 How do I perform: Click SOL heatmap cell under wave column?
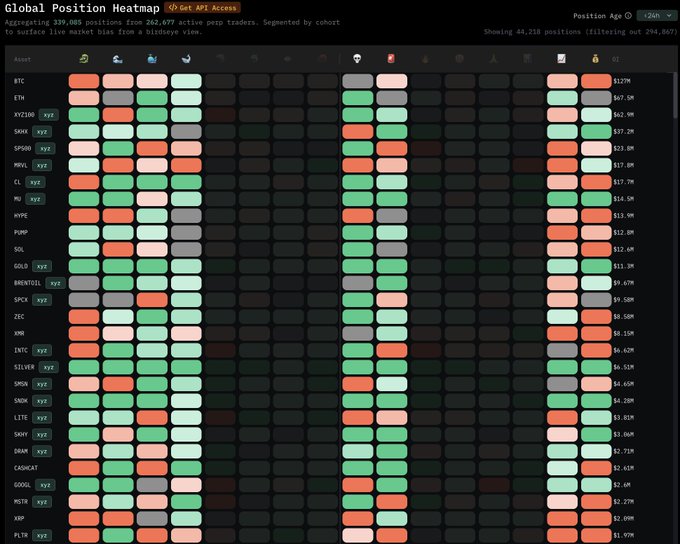[118, 249]
